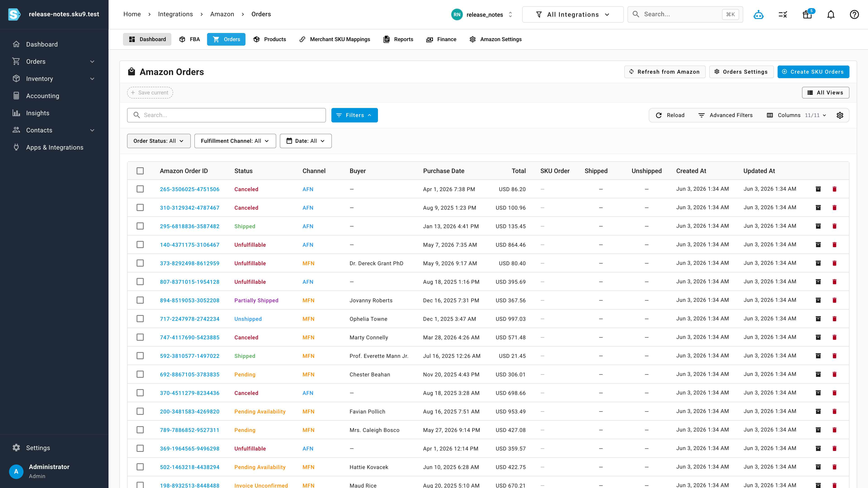Check the row for order 295-6818836-3587482
This screenshot has width=868, height=488.
pyautogui.click(x=140, y=226)
